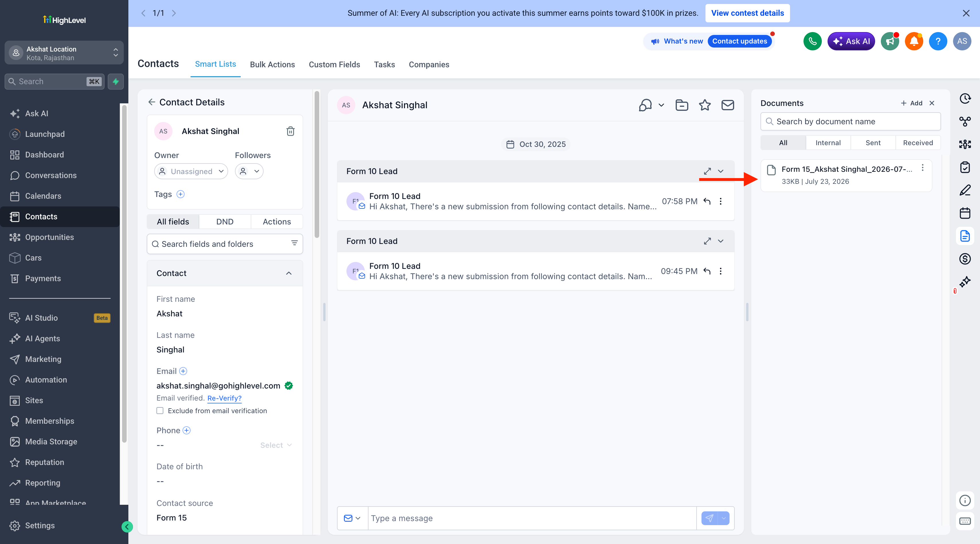Click the green phone dialer icon
980x544 pixels.
coord(812,41)
